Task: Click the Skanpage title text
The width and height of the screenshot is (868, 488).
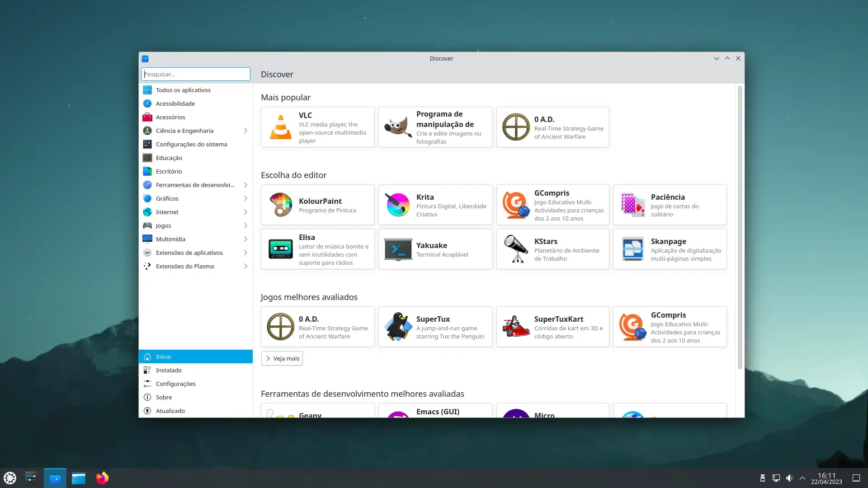Action: pos(669,241)
